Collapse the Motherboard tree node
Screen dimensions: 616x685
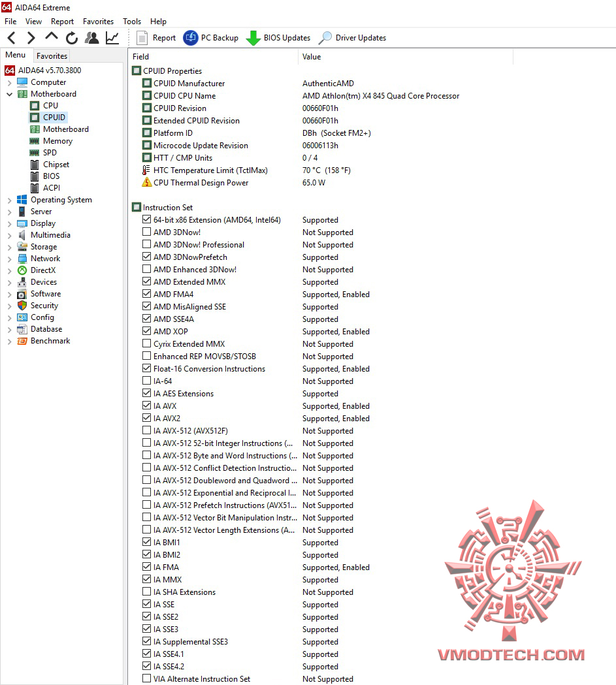[9, 94]
